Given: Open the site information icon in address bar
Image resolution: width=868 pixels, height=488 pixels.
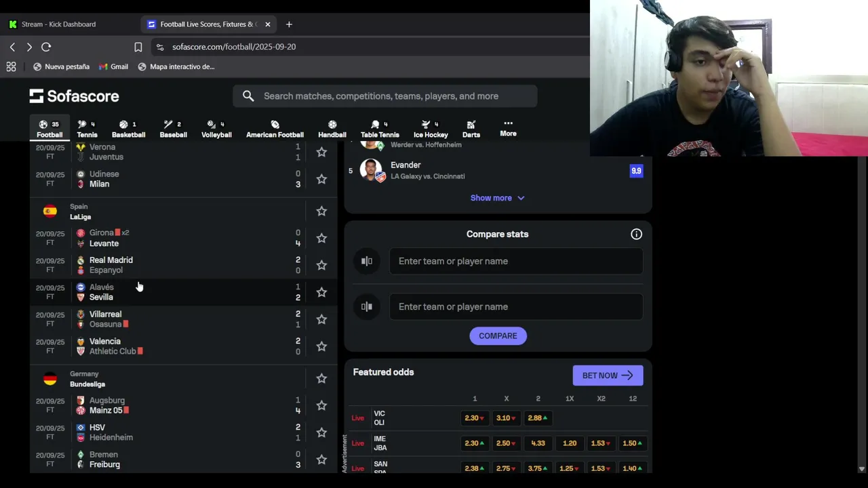Looking at the screenshot, I should tap(160, 47).
